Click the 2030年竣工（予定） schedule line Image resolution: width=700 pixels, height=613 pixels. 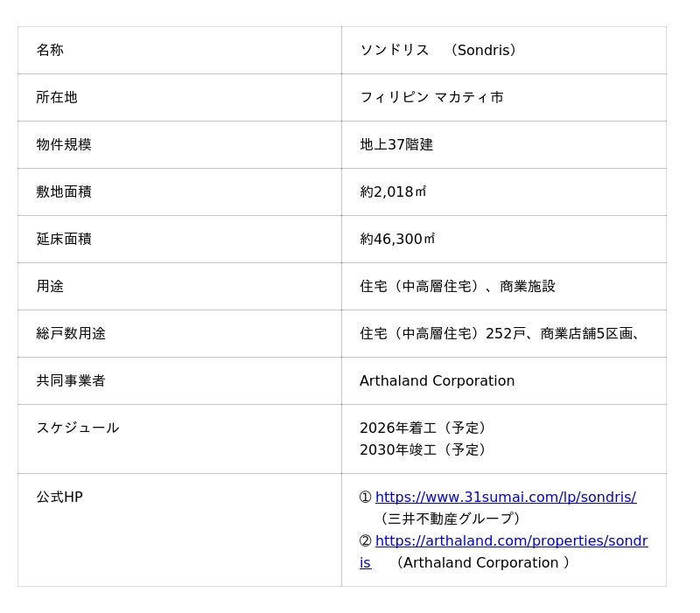click(x=424, y=450)
